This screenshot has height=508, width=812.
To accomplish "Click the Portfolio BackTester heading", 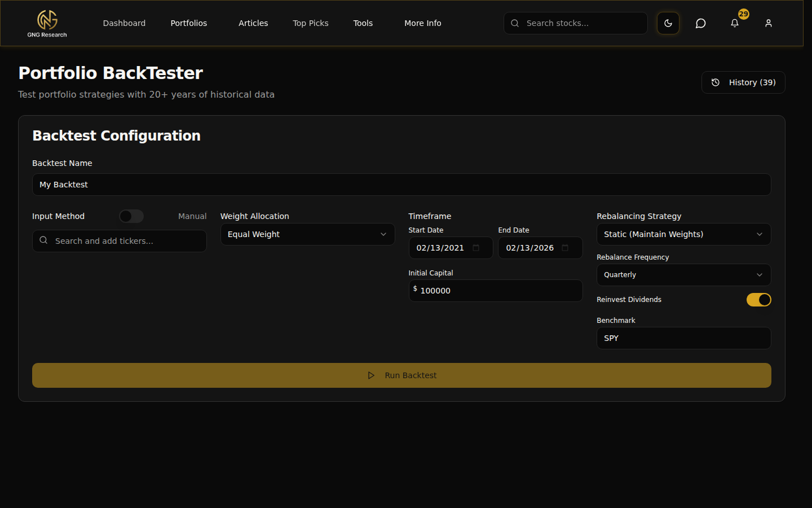I will pyautogui.click(x=111, y=73).
